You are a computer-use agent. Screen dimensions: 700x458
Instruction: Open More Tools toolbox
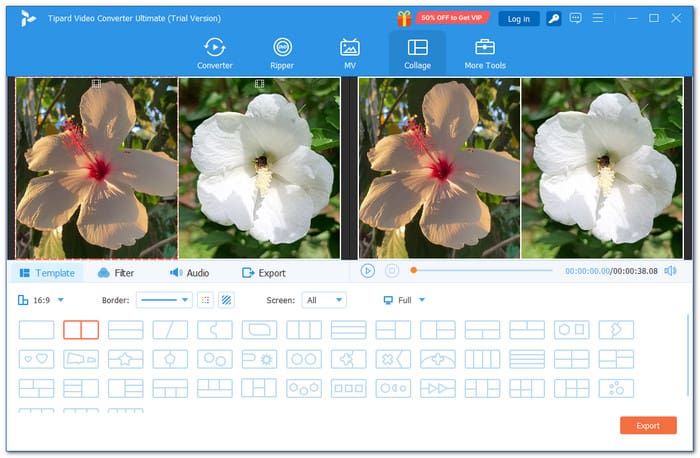tap(485, 53)
